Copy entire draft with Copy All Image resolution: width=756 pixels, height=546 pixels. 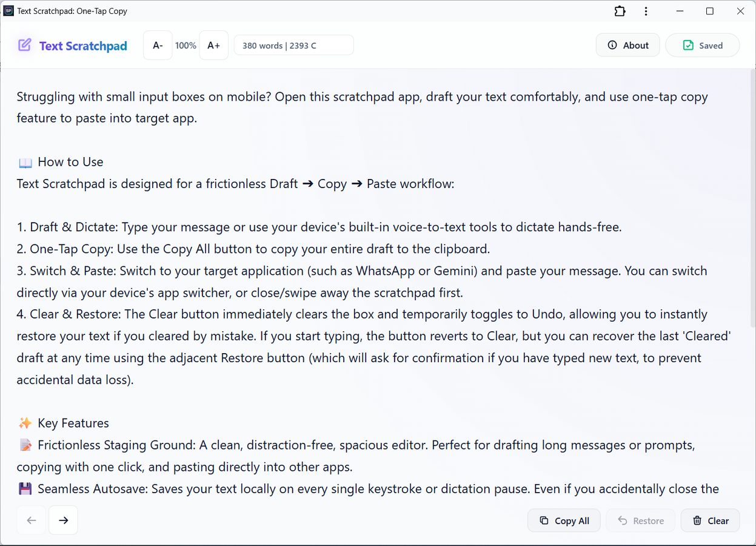pyautogui.click(x=564, y=521)
